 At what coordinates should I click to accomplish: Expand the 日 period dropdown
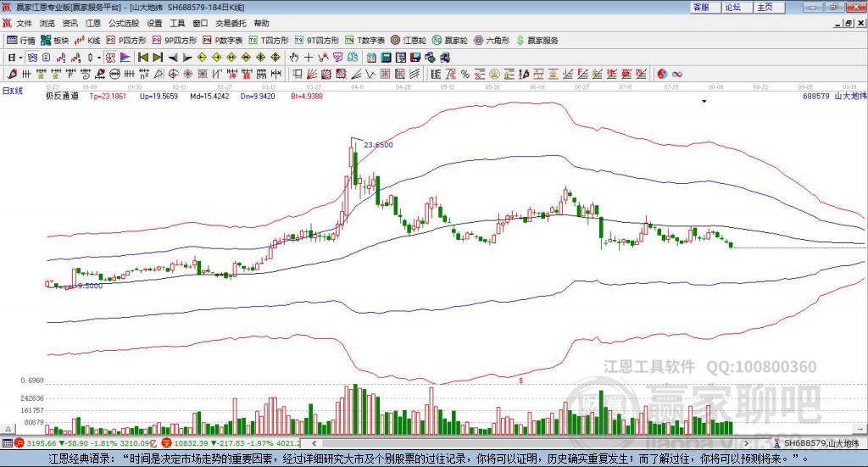click(x=20, y=58)
